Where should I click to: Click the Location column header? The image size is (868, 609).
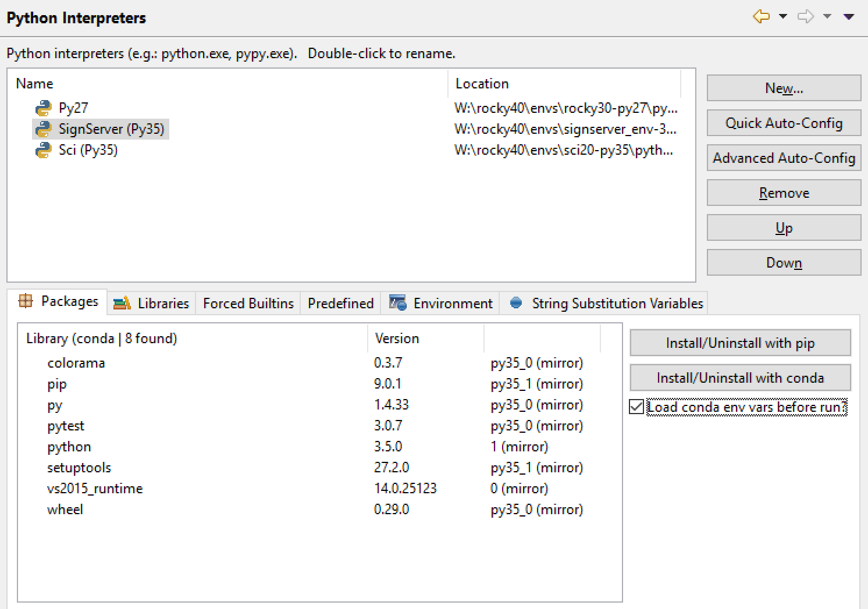(564, 84)
